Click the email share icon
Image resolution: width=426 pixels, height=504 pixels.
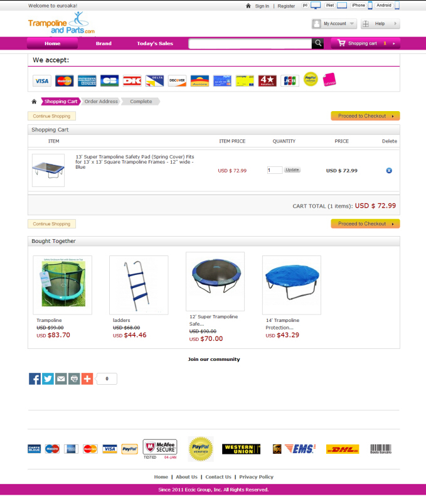click(61, 378)
